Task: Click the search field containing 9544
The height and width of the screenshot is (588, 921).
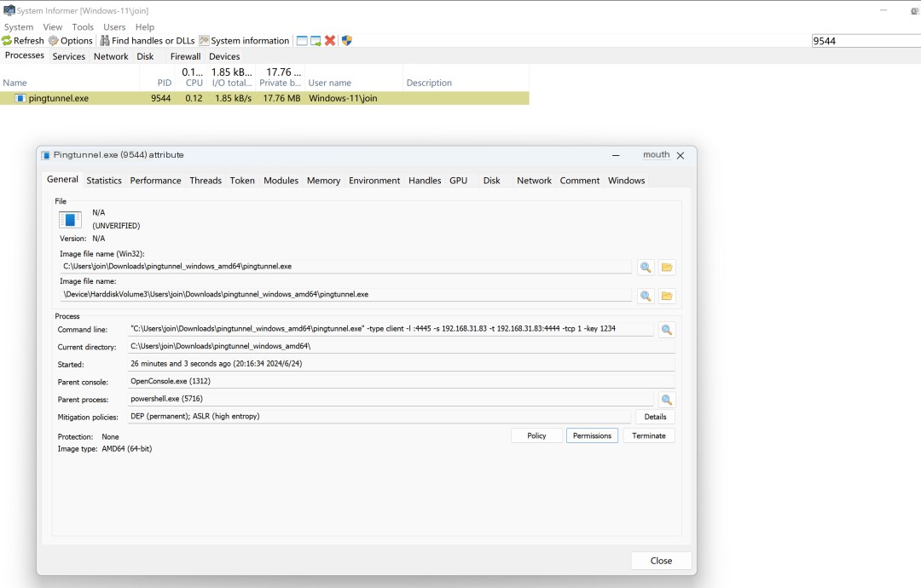Action: 866,41
